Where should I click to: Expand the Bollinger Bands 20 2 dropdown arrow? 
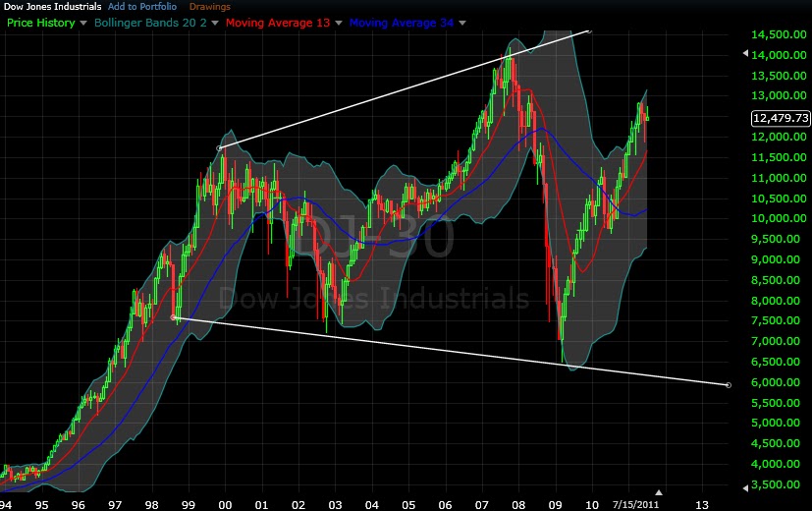215,24
